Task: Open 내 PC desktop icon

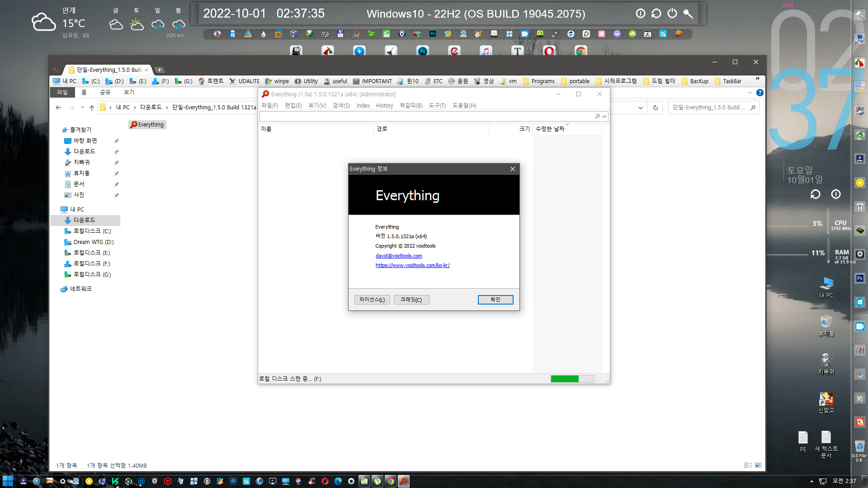Action: click(x=826, y=287)
